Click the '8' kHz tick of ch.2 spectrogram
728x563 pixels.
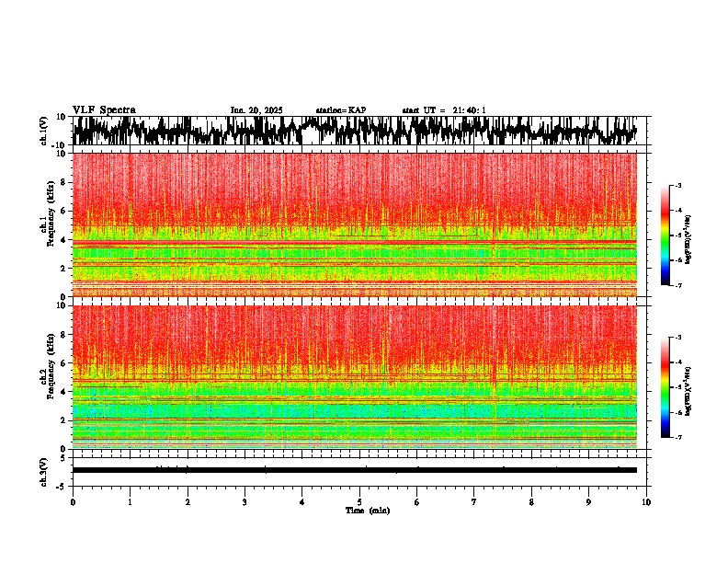tap(64, 335)
